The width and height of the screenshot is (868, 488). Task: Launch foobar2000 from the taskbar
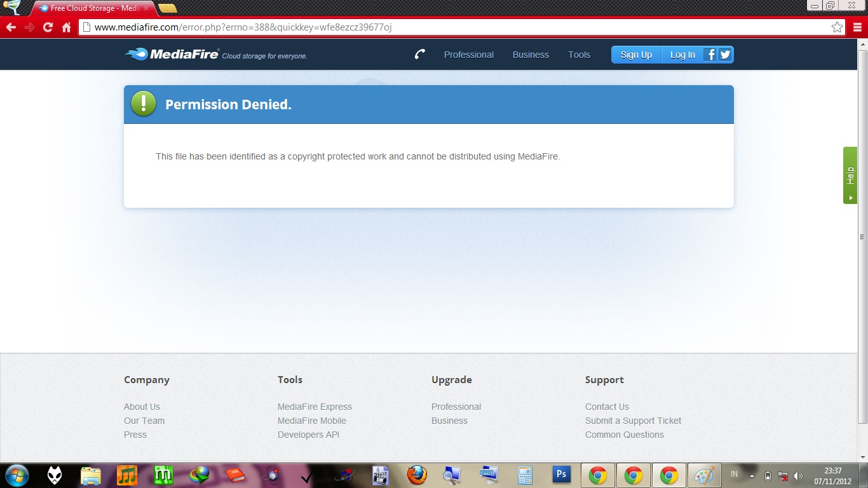(x=55, y=475)
